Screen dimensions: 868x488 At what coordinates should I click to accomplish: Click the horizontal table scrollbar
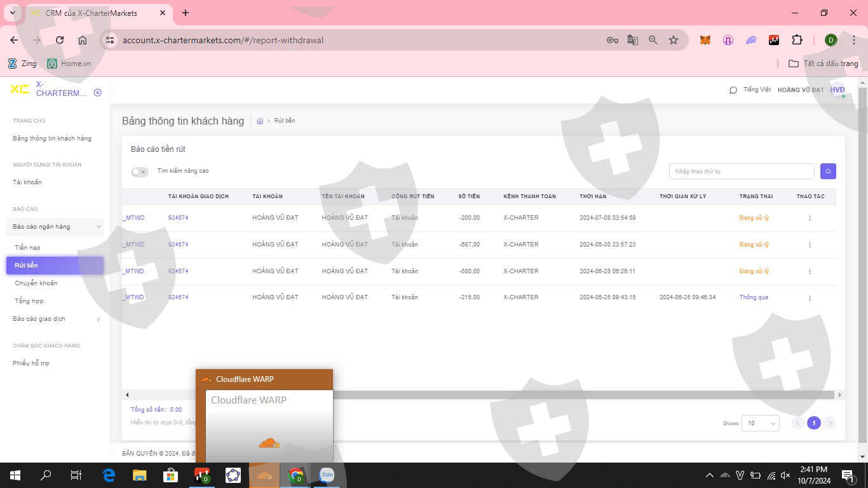(x=572, y=395)
